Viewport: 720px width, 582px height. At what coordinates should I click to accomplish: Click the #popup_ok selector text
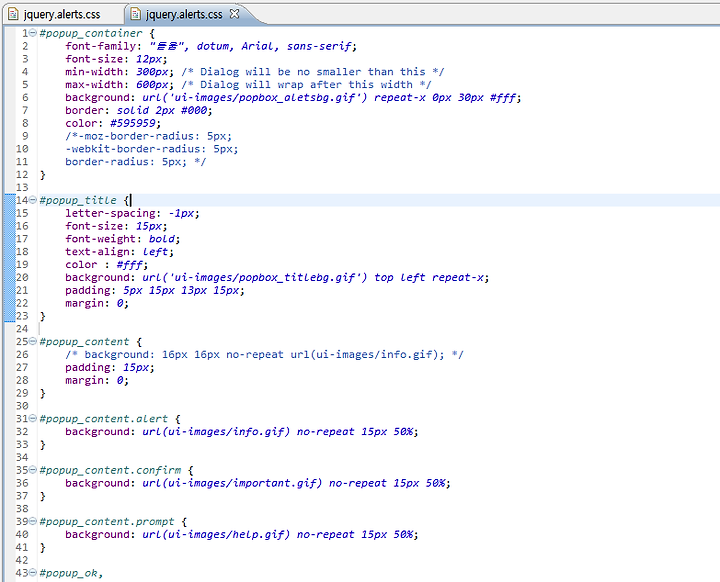[x=68, y=574]
